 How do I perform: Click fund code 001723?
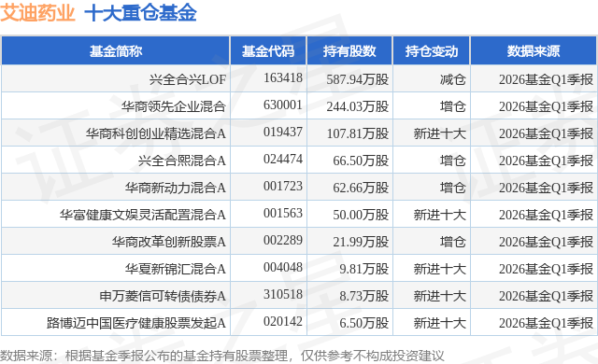(282, 186)
